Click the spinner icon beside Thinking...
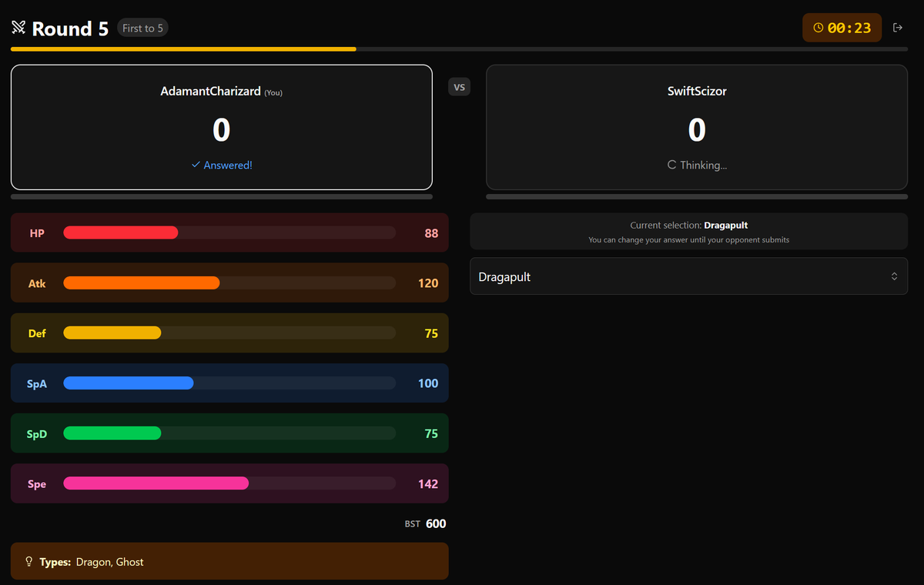Viewport: 924px width, 585px height. click(671, 165)
